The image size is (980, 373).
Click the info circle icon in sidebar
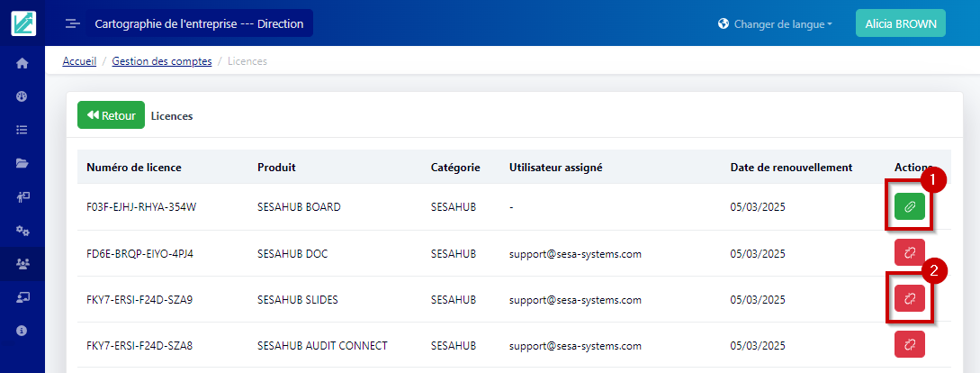(22, 331)
